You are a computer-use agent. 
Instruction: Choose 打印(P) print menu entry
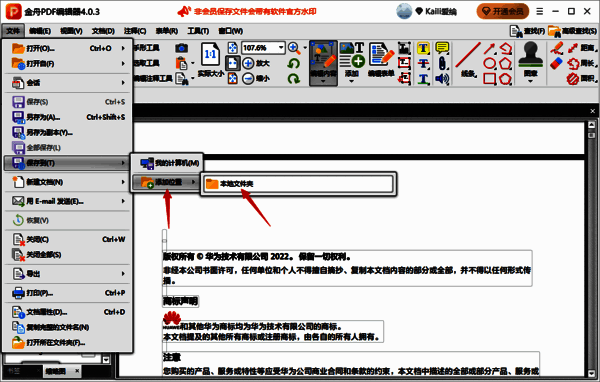pos(68,293)
